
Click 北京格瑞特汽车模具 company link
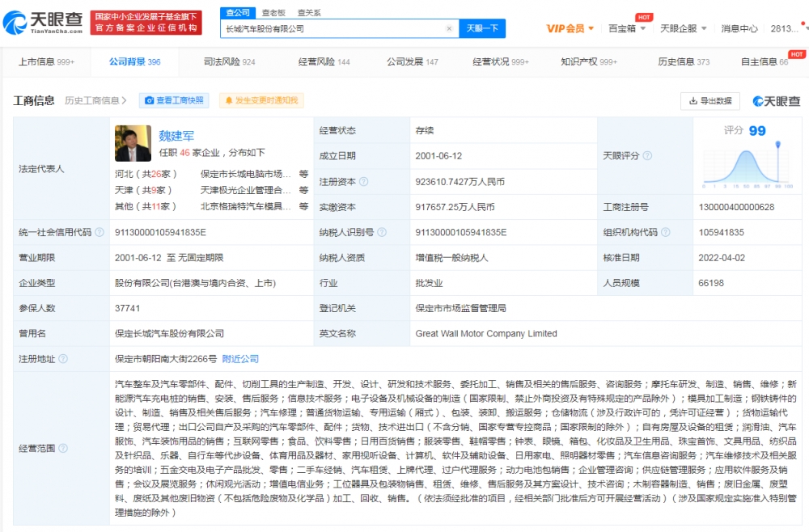(x=246, y=206)
